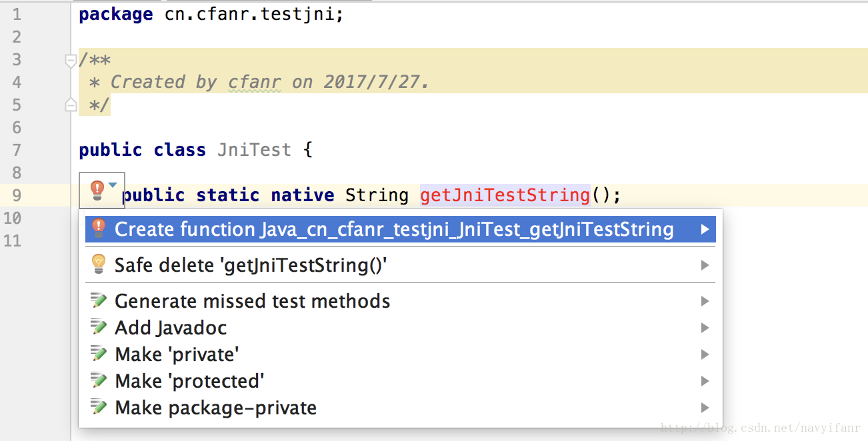
Task: Click yellow bulb icon beside Safe delete
Action: pos(99,264)
